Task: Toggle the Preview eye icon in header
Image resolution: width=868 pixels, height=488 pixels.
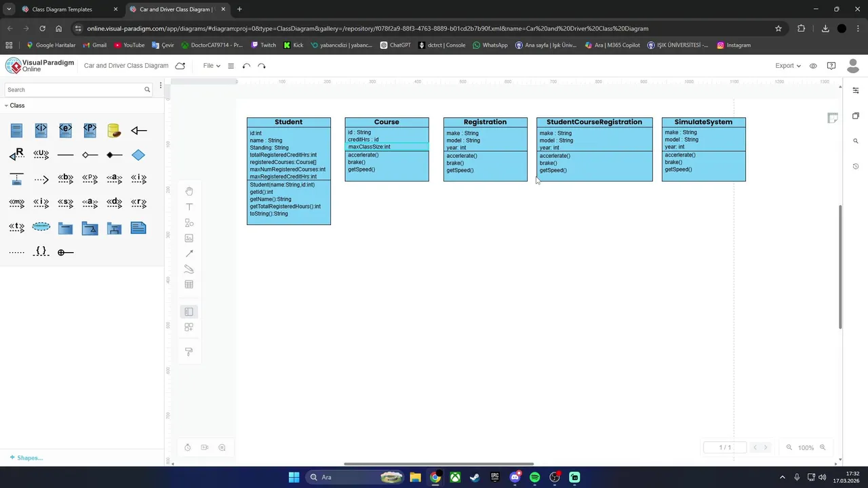Action: tap(813, 66)
